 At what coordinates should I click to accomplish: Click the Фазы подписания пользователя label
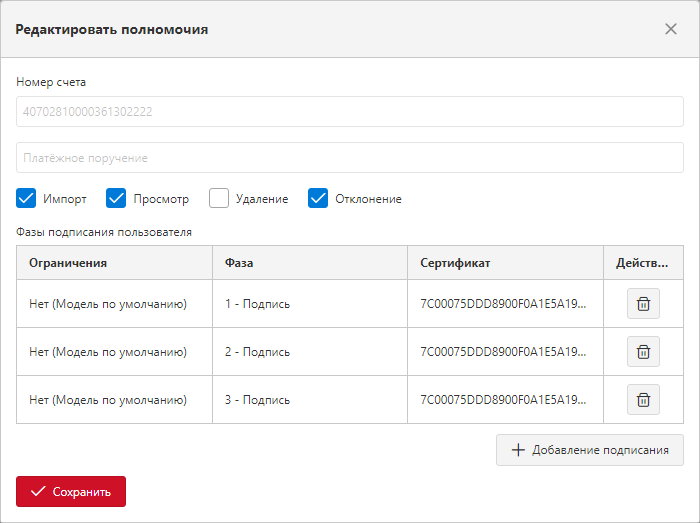click(x=104, y=232)
